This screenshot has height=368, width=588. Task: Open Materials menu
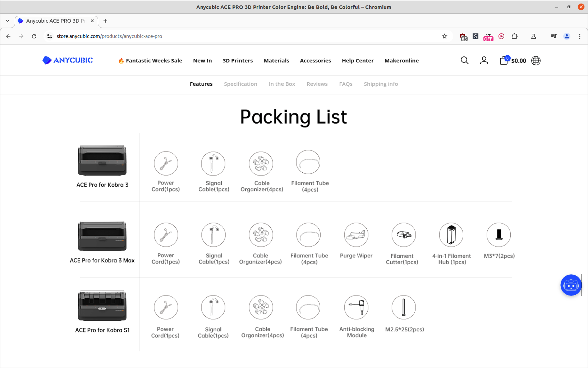[276, 61]
